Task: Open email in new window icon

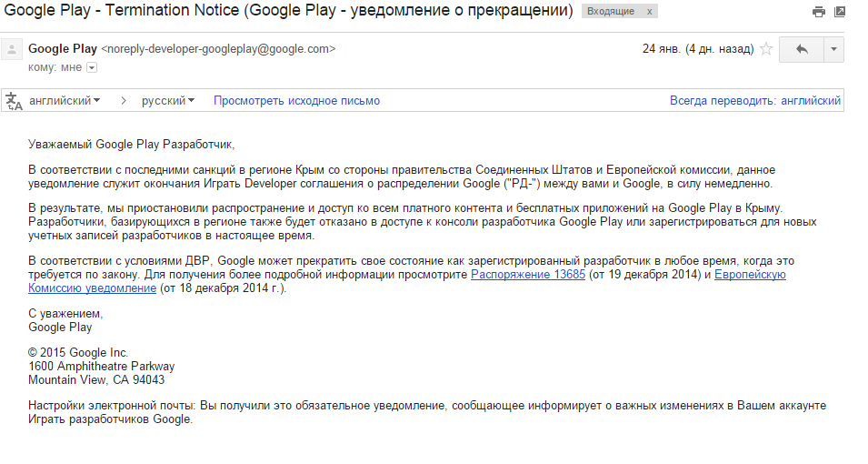Action: click(x=841, y=12)
